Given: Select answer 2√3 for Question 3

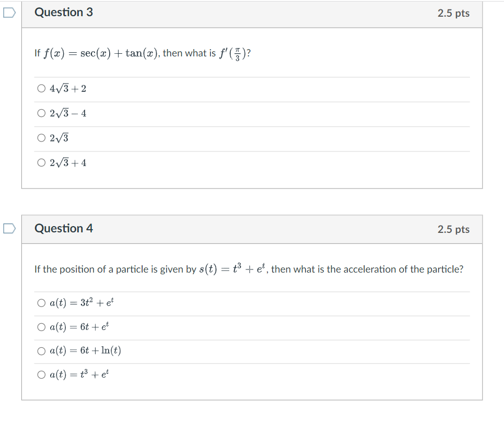Looking at the screenshot, I should click(x=41, y=138).
